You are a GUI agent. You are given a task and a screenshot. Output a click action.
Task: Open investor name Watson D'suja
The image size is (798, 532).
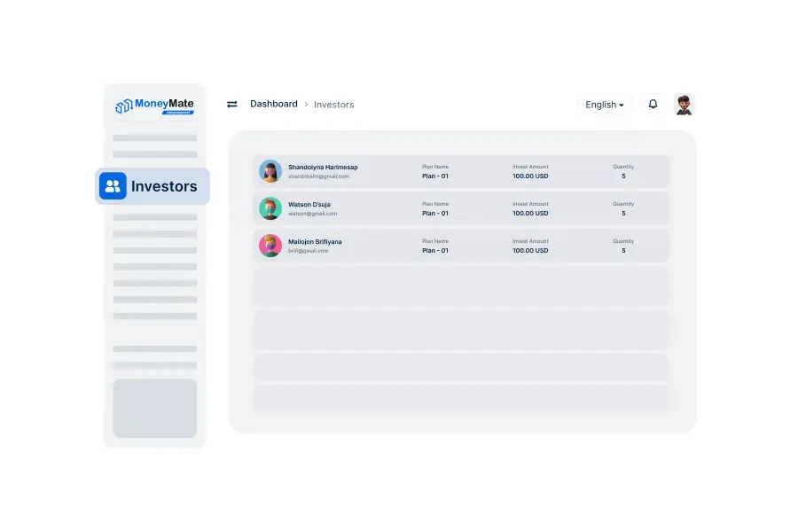click(x=309, y=204)
